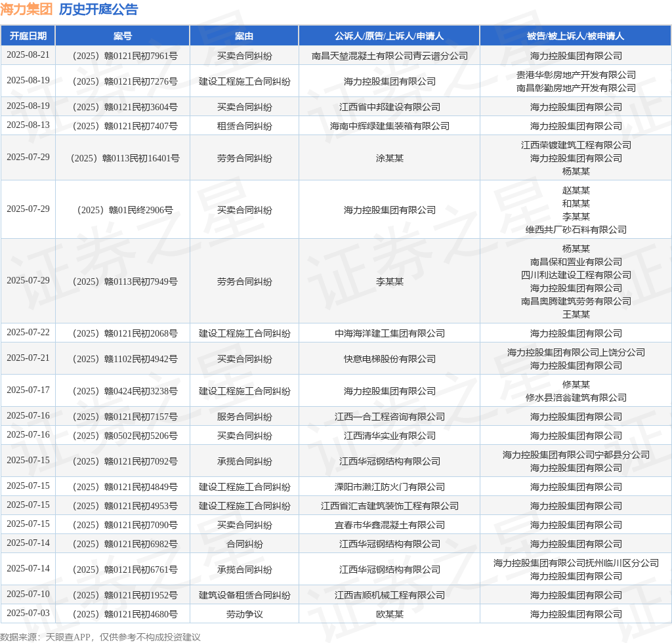Image resolution: width=672 pixels, height=643 pixels.
Task: Click case number 赣0121民初7961号
Action: point(125,56)
